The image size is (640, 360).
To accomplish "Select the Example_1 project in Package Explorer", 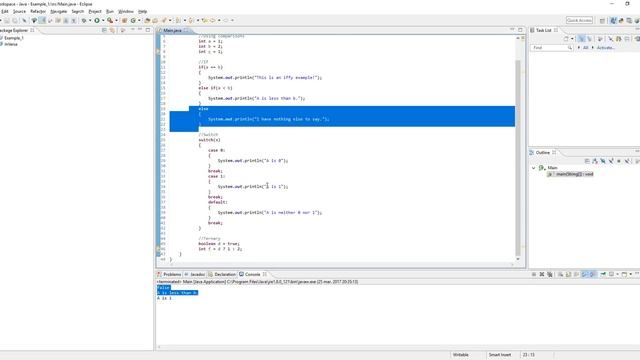I will pyautogui.click(x=14, y=38).
